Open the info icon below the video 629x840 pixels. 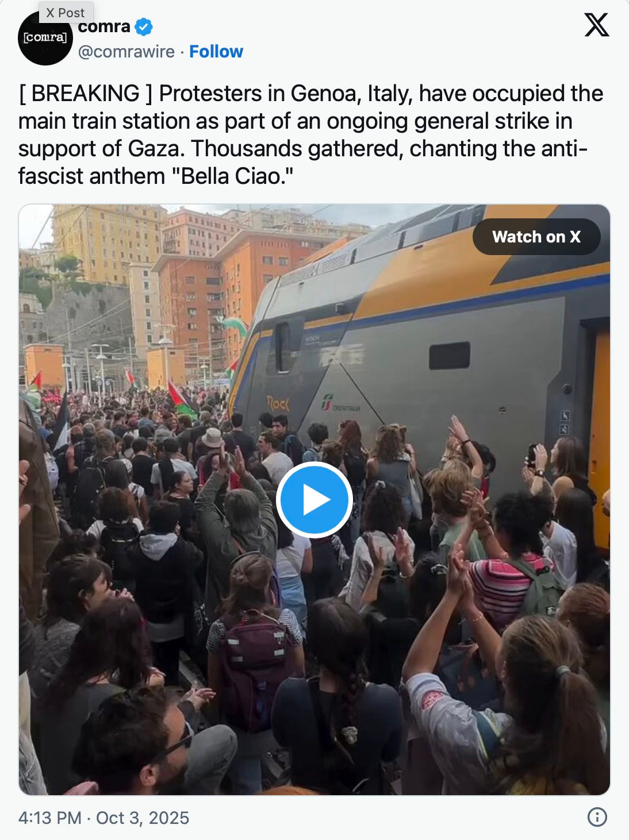click(x=597, y=817)
